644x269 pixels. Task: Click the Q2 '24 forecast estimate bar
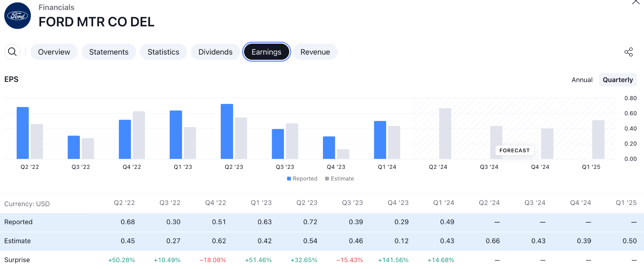tap(445, 134)
